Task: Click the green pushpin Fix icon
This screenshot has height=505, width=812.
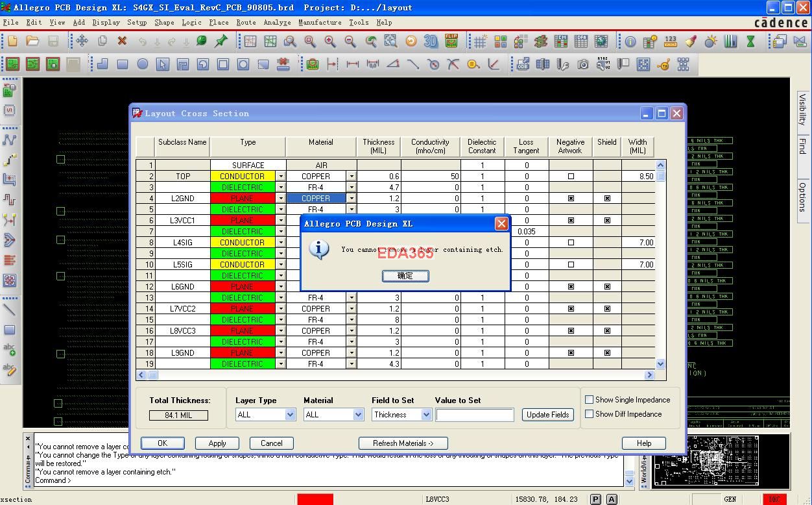Action: coord(221,41)
